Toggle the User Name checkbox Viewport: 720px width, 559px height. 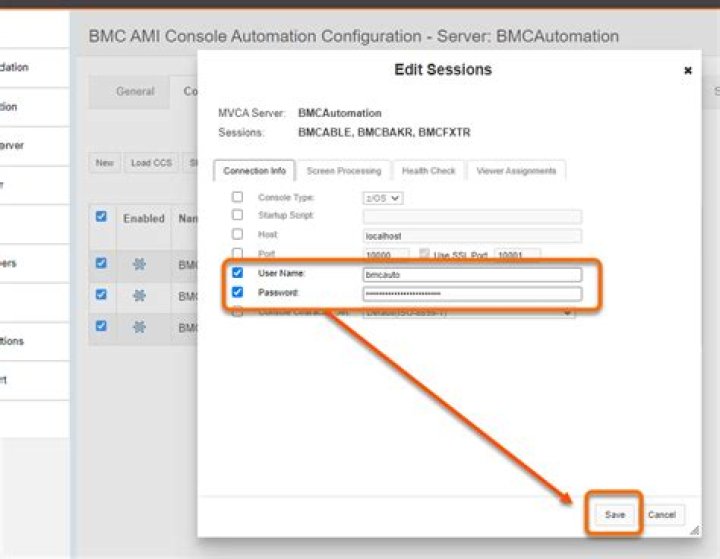point(237,273)
